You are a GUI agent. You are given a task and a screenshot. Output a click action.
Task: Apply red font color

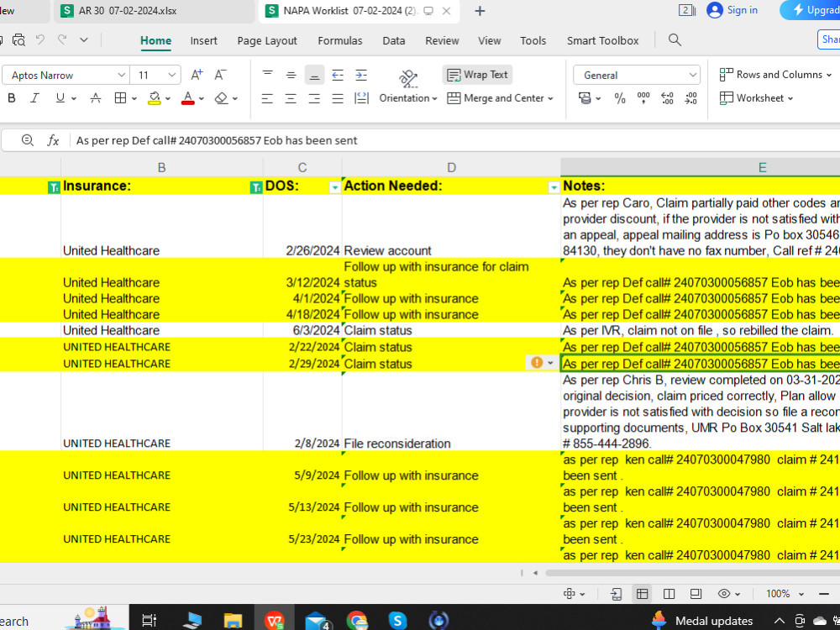coord(187,98)
